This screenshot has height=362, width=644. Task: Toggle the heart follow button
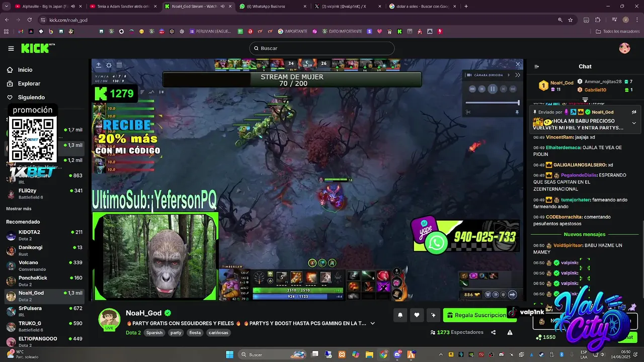[x=417, y=315]
